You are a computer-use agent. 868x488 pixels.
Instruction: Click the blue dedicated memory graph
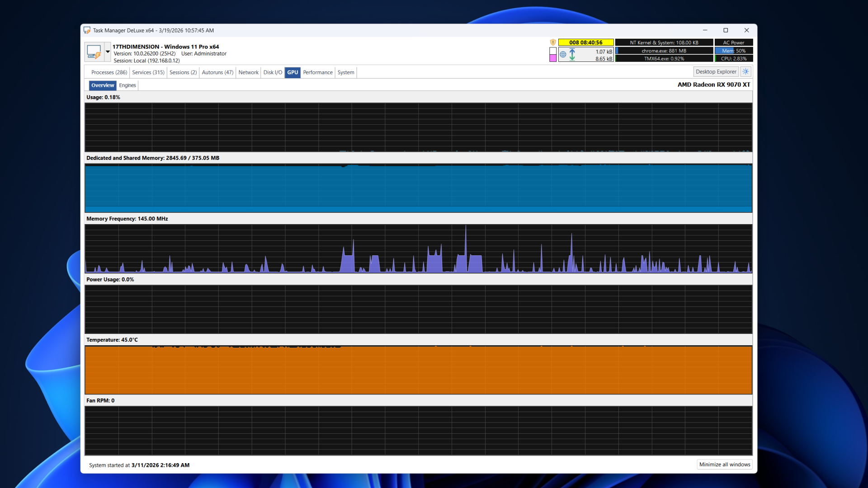pyautogui.click(x=418, y=188)
